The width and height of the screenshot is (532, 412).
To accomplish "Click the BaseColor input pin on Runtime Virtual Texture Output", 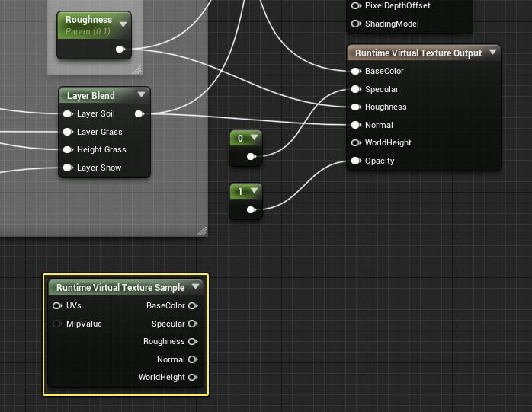I will [356, 72].
